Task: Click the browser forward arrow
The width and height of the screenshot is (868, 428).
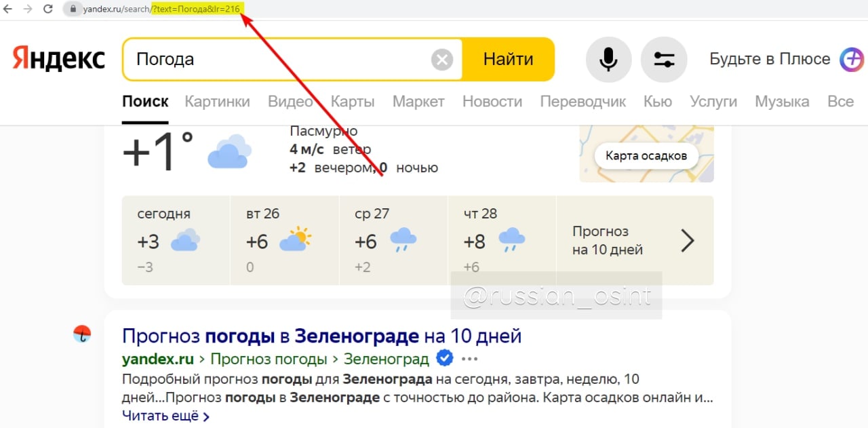Action: [x=27, y=9]
